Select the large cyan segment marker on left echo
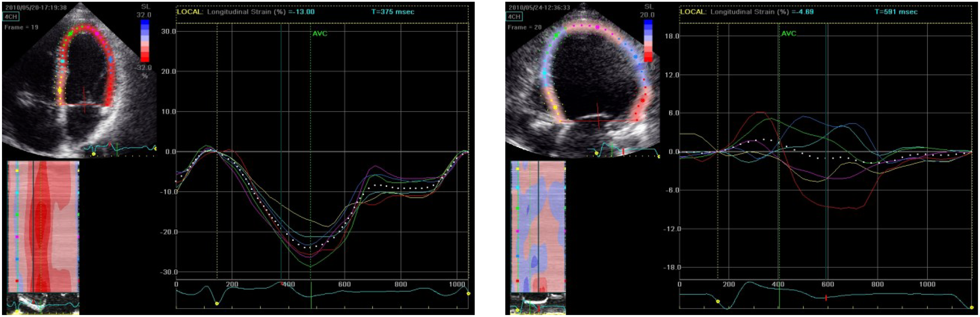Viewport: 980px width, 317px height. pos(63,61)
